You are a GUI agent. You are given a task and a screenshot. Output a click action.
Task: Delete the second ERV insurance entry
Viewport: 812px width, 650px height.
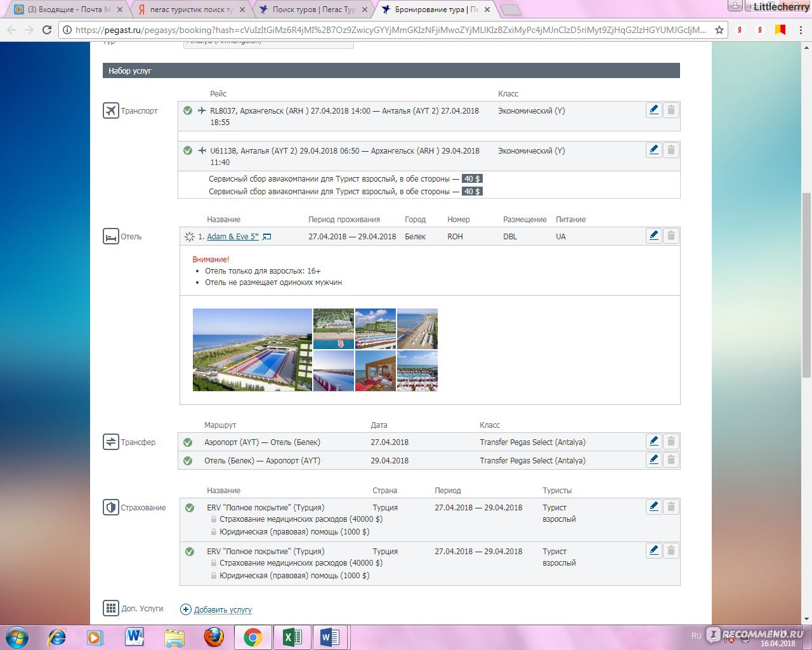[671, 550]
